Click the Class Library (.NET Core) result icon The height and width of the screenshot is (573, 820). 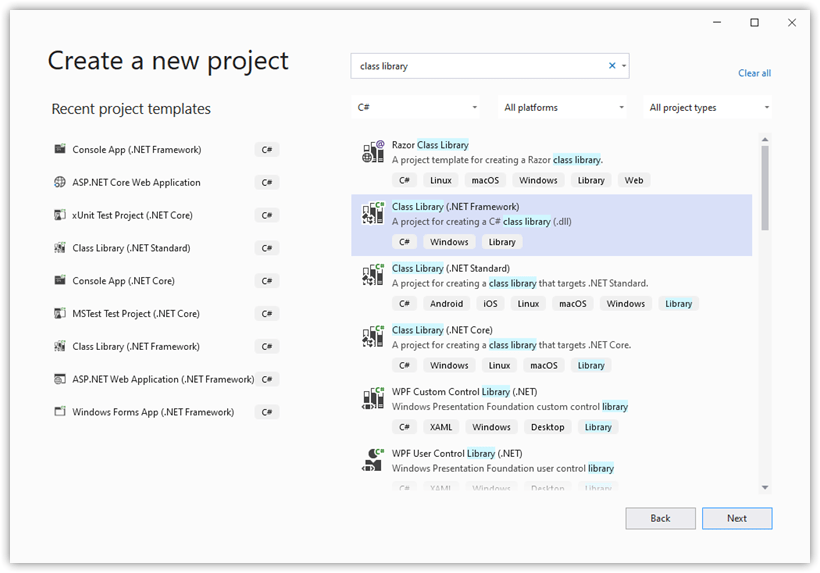pos(373,336)
